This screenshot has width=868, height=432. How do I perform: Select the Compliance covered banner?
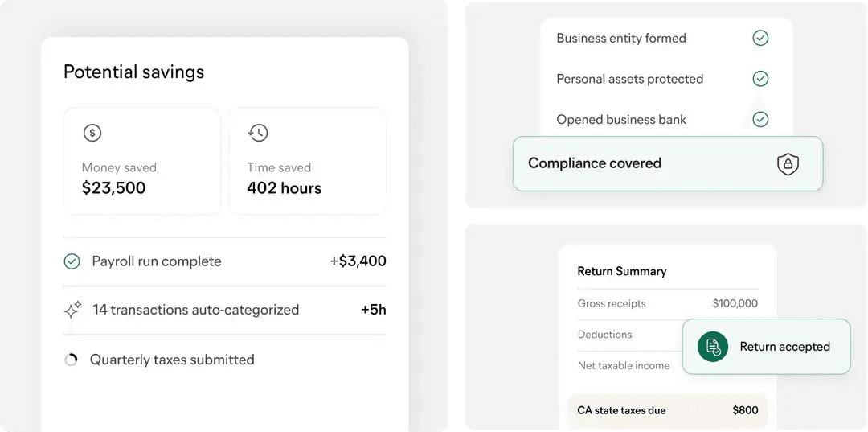tap(668, 164)
